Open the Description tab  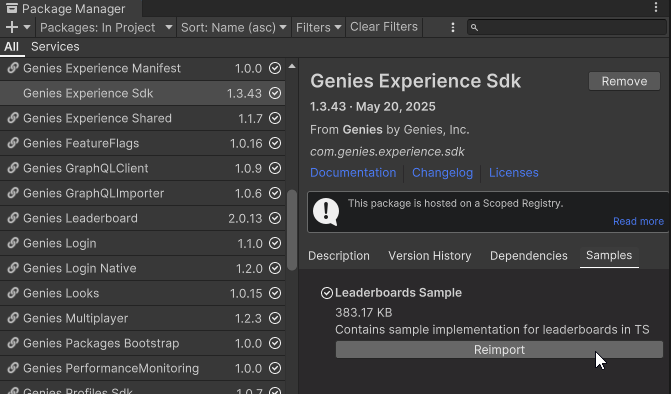[338, 256]
